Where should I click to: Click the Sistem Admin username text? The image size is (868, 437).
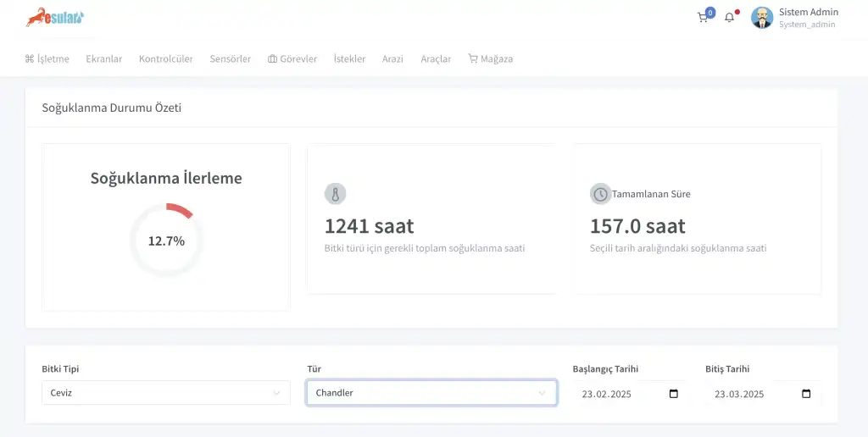click(808, 12)
